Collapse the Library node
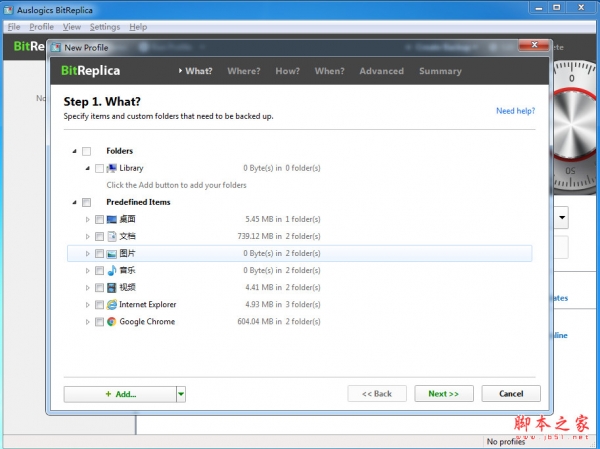This screenshot has width=600, height=449. 88,168
